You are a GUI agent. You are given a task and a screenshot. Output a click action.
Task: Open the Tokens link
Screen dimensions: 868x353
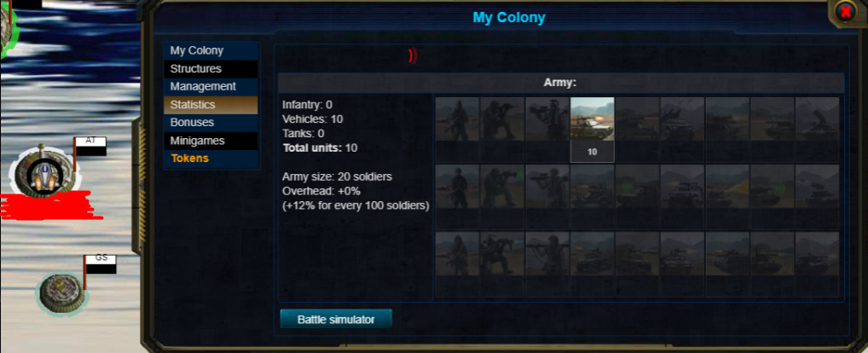pyautogui.click(x=190, y=159)
